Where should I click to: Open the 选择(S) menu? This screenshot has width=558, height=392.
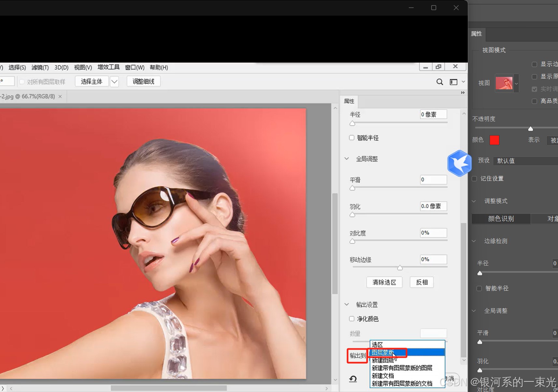(17, 67)
